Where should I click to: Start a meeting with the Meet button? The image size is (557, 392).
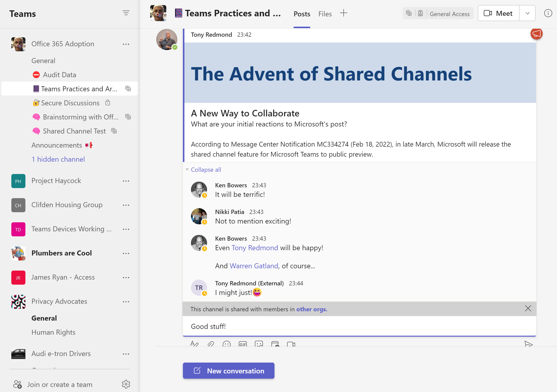click(x=498, y=13)
